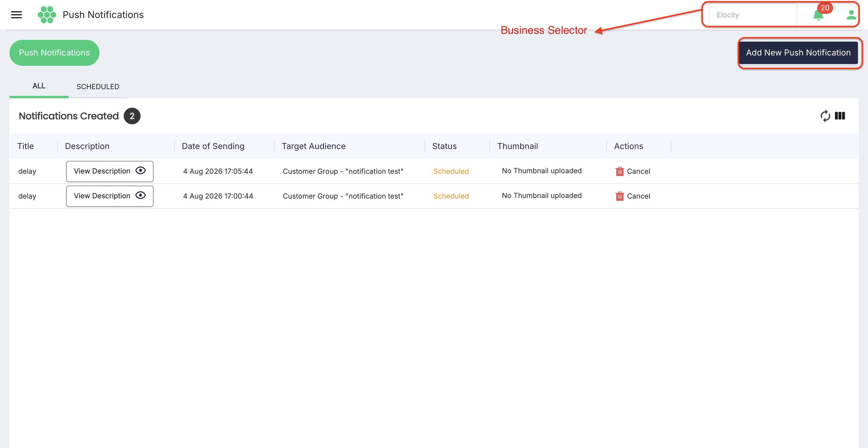
Task: Click trash icon for 17:05:44 notification
Action: 619,171
